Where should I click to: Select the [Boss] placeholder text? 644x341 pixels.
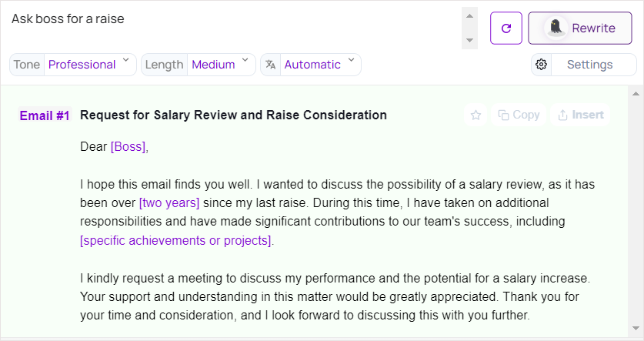(x=128, y=146)
